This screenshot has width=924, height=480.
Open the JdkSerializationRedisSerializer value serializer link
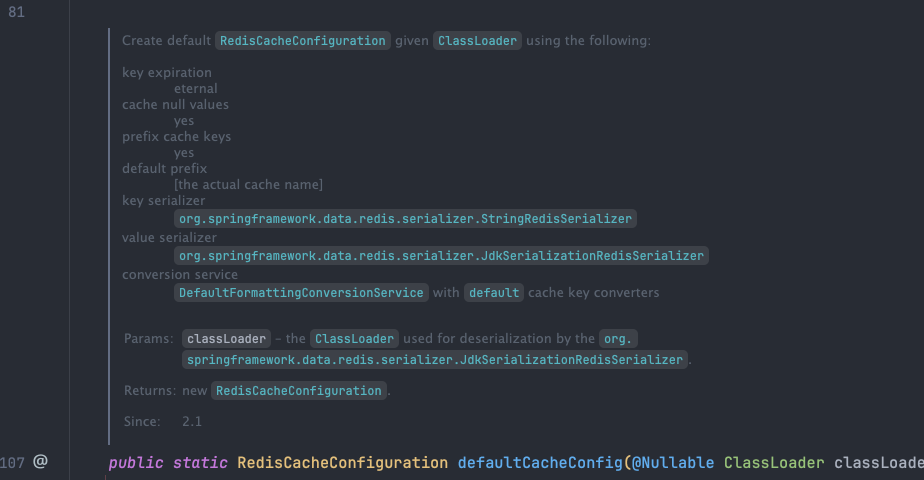click(441, 256)
